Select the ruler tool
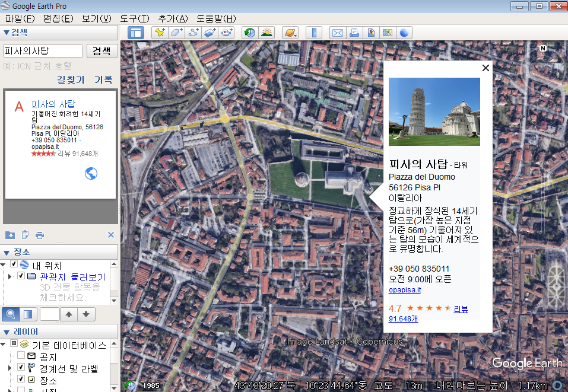568x392 pixels. 314,33
